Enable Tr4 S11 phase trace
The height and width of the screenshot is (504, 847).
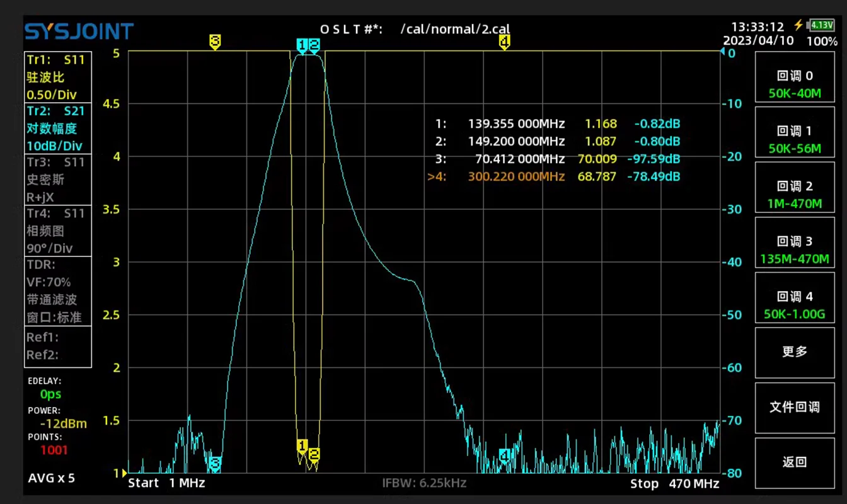pos(57,231)
